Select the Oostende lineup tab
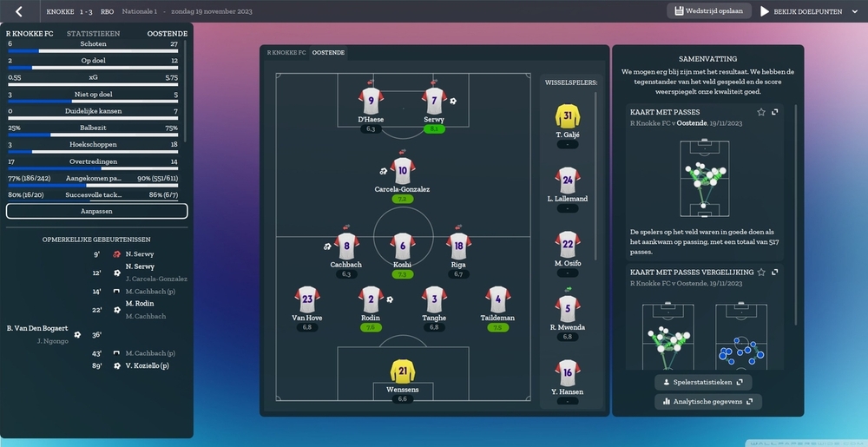Screen dimensions: 868x447 (x=328, y=53)
